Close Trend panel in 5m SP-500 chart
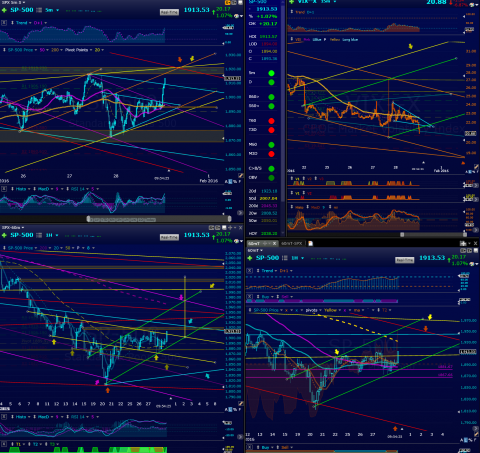This screenshot has width=480, height=453. coord(4,23)
